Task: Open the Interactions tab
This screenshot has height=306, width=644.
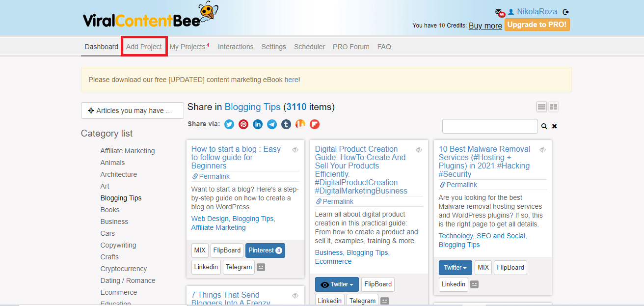Action: point(236,47)
